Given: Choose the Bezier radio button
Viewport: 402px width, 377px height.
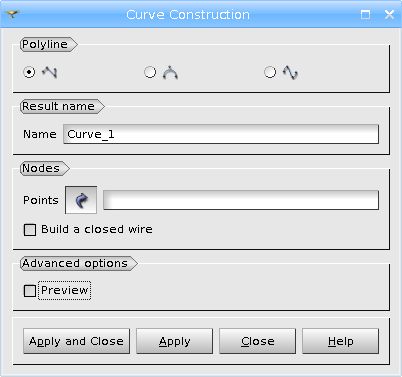Looking at the screenshot, I should click(x=150, y=72).
